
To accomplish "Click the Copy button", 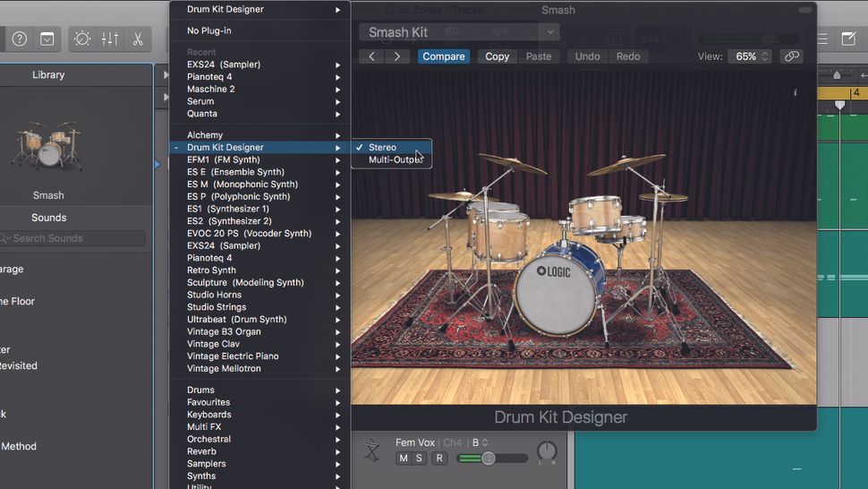I will click(498, 56).
